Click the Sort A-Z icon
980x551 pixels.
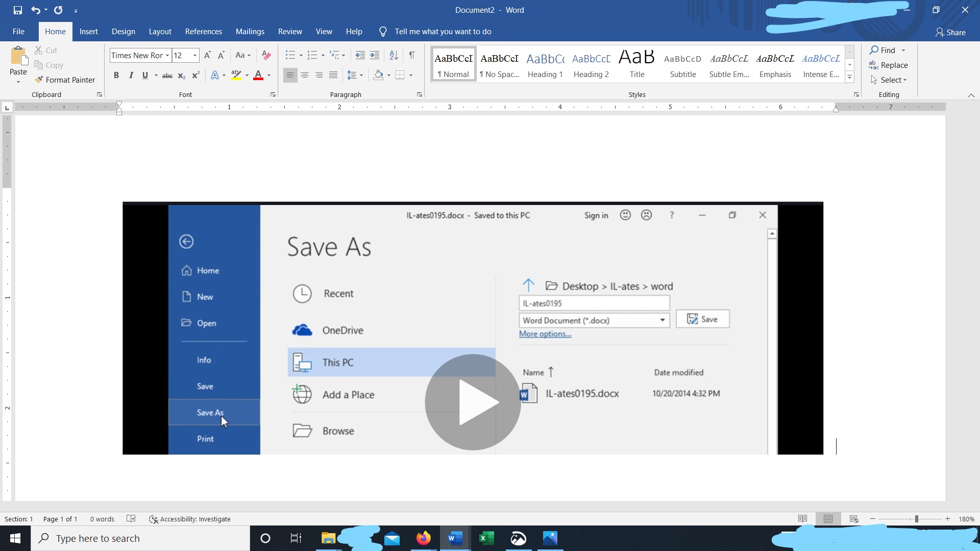(x=394, y=55)
